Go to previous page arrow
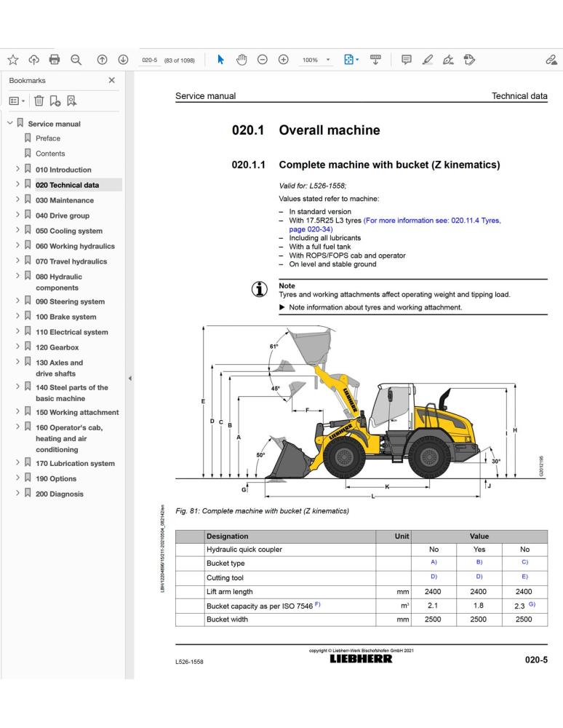Viewport: 563px width, 728px height. click(102, 60)
